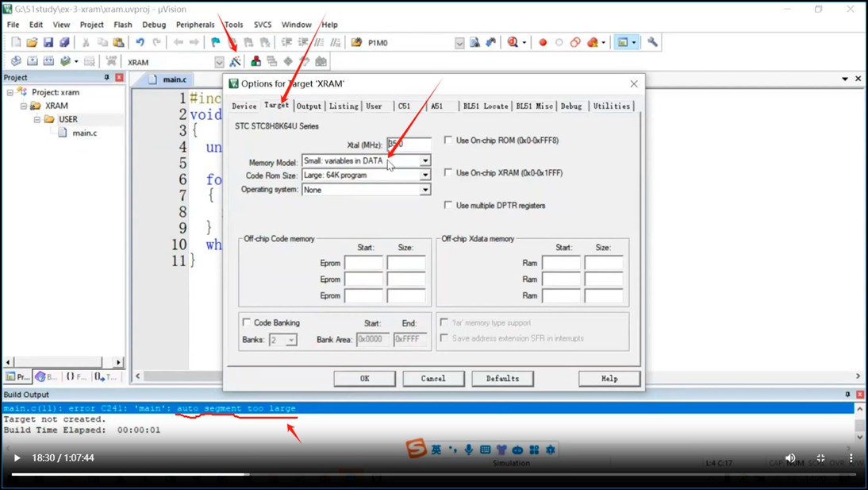Click the Open file toolbar icon
The height and width of the screenshot is (490, 868).
click(x=32, y=42)
